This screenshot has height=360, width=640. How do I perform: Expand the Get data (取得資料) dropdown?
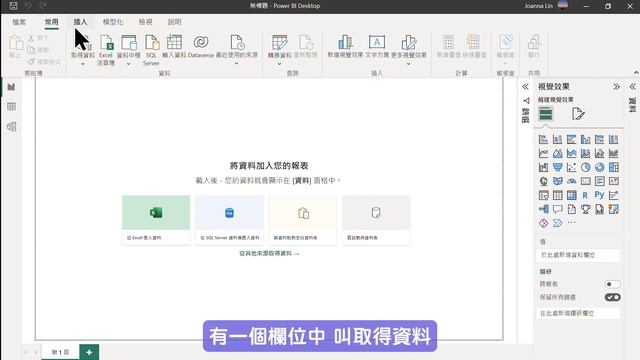coord(83,64)
